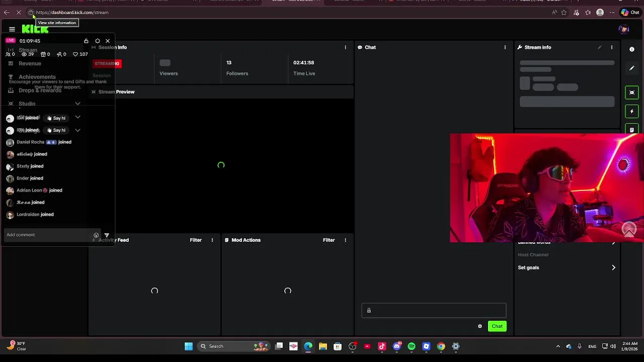Click the pencil icon in the right rail

point(632,68)
